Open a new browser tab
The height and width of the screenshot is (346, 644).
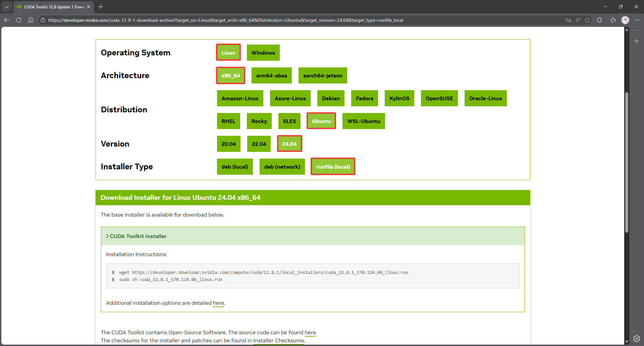coord(101,7)
